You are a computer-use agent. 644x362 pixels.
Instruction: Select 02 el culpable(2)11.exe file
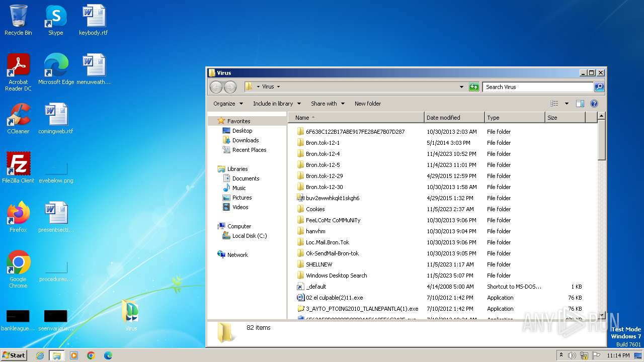tap(334, 298)
